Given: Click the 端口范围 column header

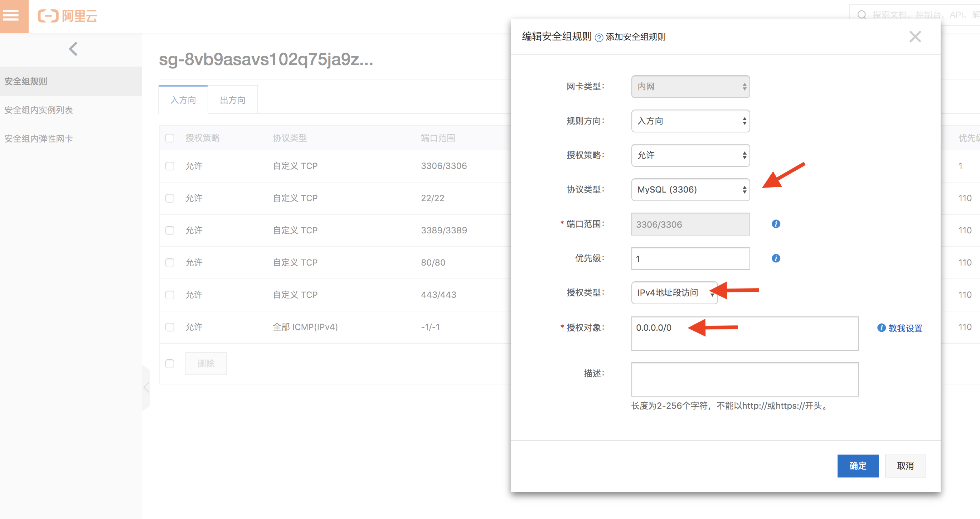Looking at the screenshot, I should [437, 138].
